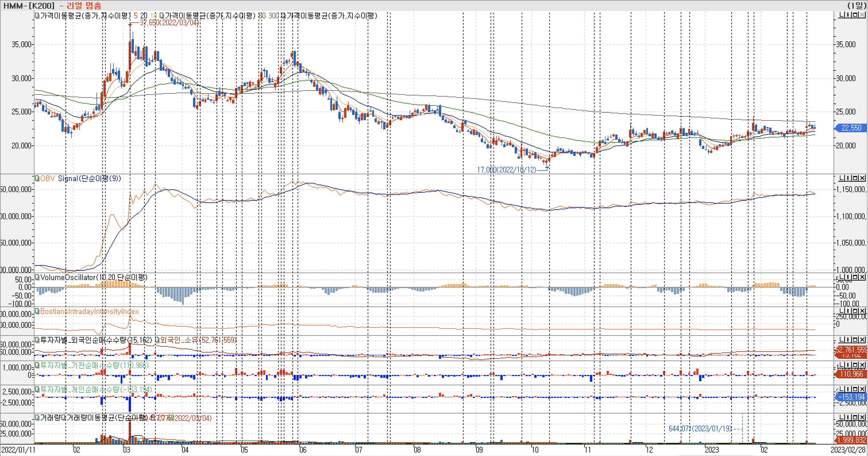
Task: Toggle the green square beside OBV label
Action: [37, 178]
